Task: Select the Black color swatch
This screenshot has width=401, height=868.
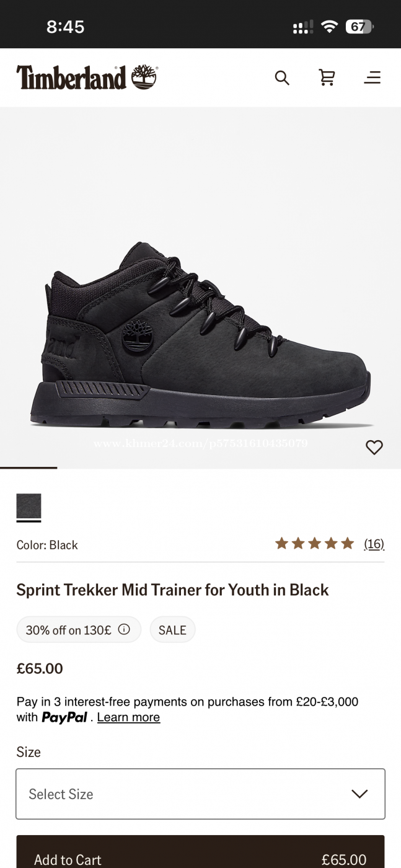Action: 29,506
